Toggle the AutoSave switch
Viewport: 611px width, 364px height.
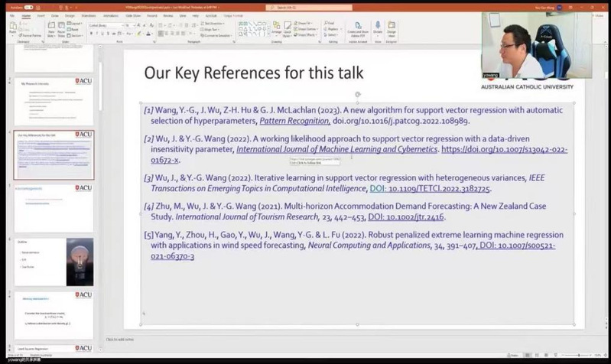coord(28,8)
